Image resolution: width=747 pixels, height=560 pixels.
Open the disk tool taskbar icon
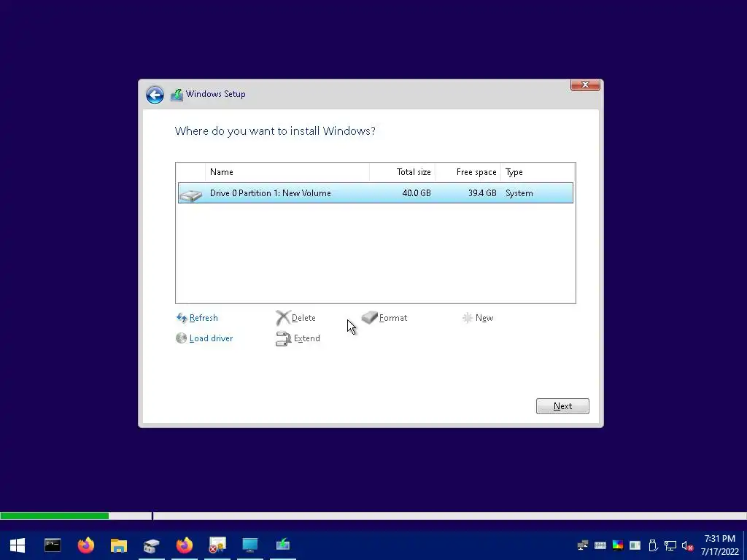click(x=152, y=545)
